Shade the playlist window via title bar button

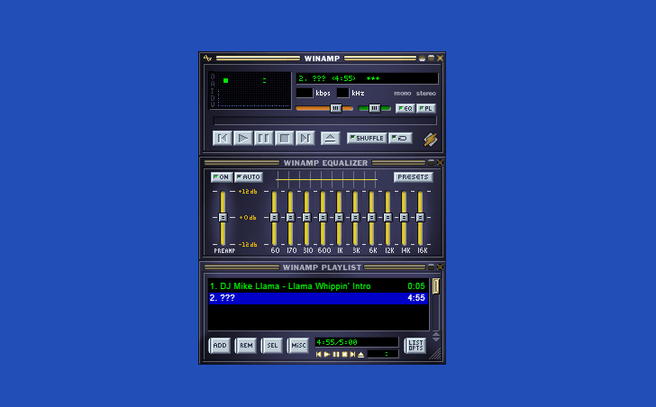431,267
